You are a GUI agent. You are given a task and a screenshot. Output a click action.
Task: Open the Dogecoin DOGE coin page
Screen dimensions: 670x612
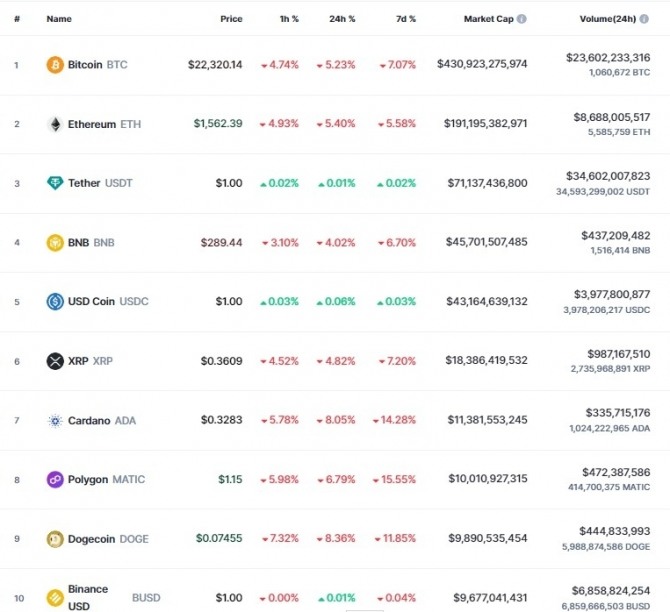click(108, 539)
